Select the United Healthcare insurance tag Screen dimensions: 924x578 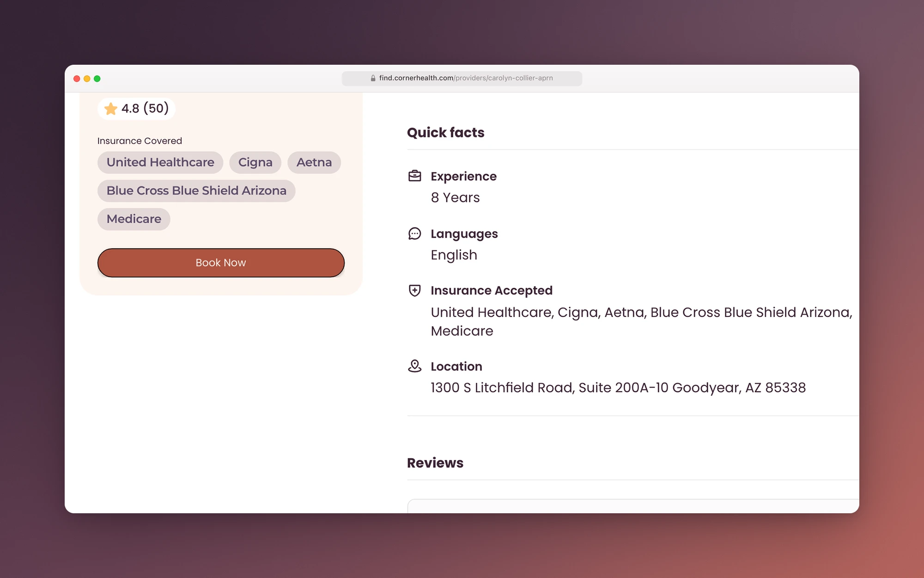[160, 162]
